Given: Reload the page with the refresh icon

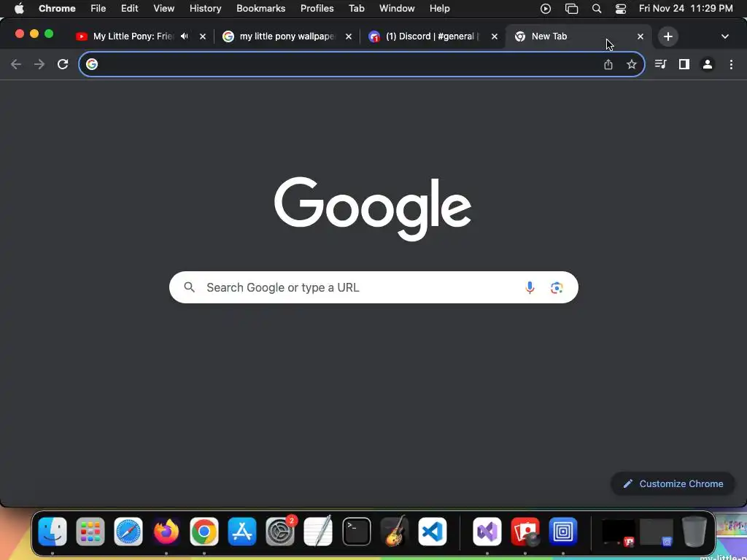Looking at the screenshot, I should pos(63,64).
